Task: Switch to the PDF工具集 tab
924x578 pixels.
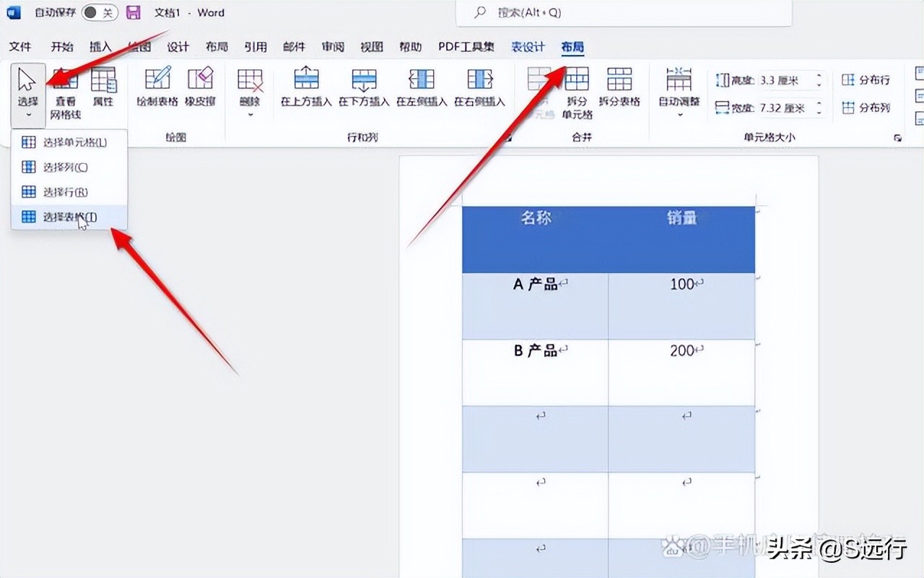Action: pyautogui.click(x=466, y=47)
